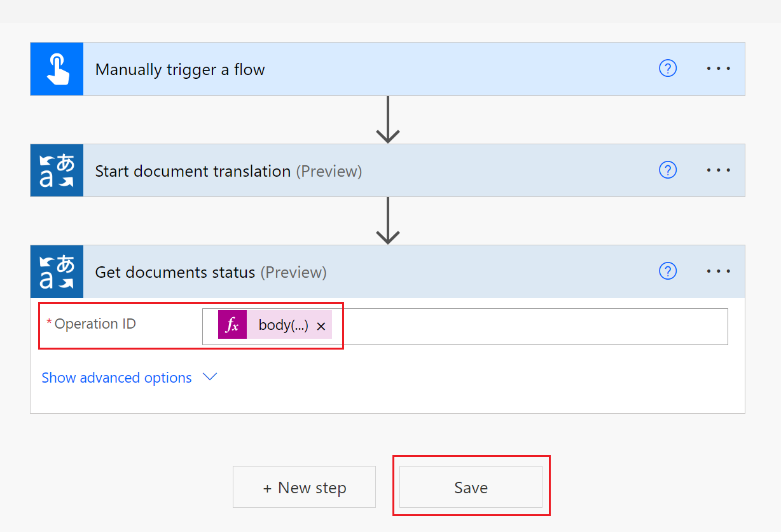Click the Translator icon on Start document translation
Viewport: 781px width, 532px height.
[x=56, y=170]
